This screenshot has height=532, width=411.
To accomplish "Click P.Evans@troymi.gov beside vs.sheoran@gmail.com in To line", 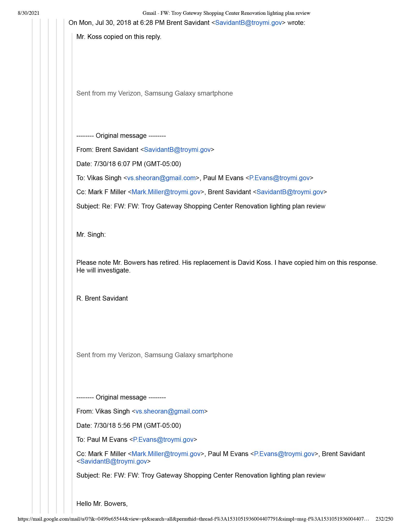I will click(279, 178).
